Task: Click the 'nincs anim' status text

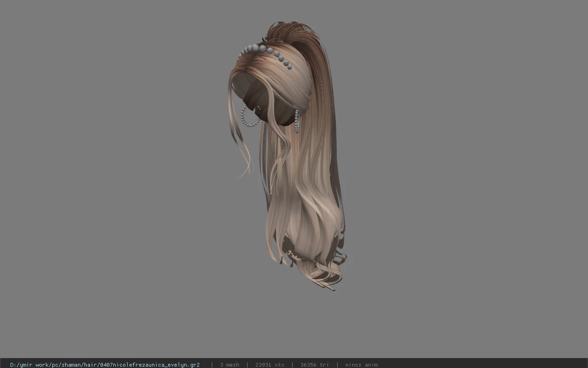Action: (362, 365)
